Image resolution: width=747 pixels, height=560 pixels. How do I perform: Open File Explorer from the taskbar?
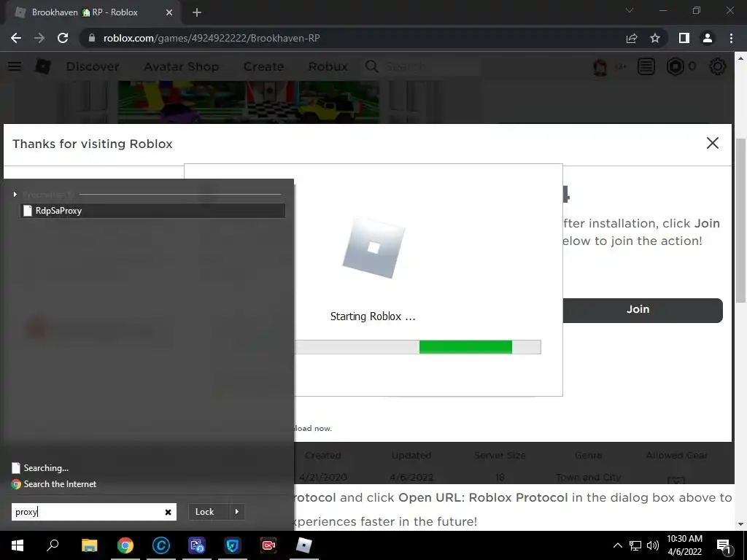(x=89, y=545)
